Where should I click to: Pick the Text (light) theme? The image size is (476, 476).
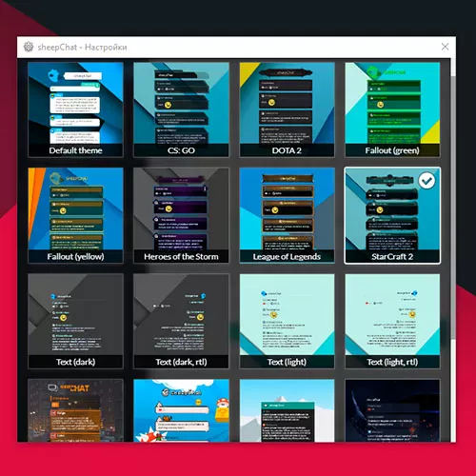pos(287,321)
